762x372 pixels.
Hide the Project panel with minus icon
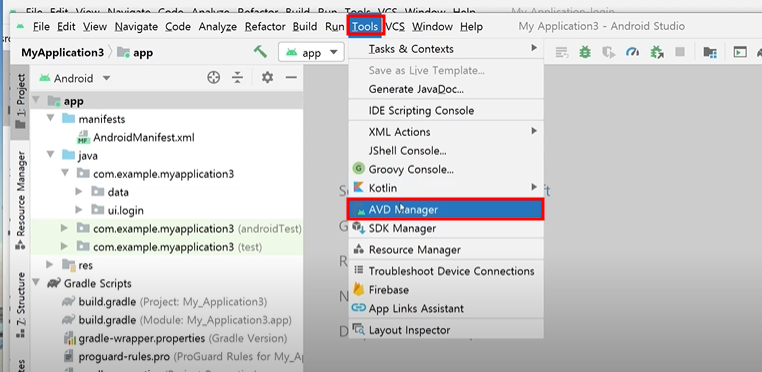pos(291,77)
